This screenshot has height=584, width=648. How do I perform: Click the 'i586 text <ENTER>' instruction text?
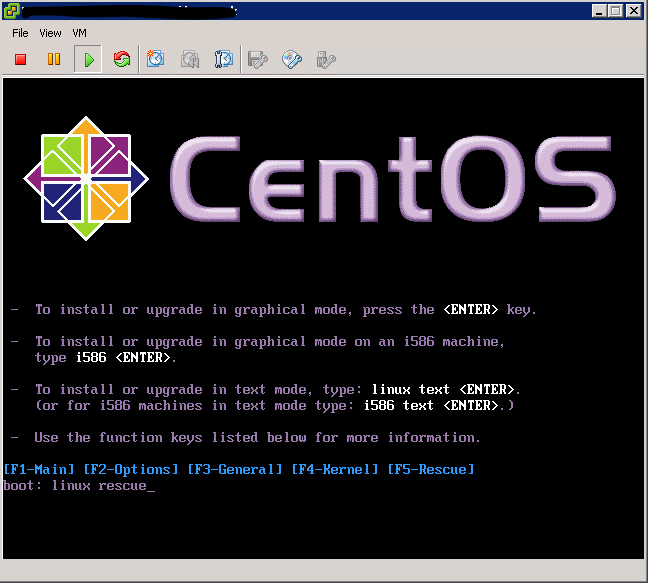coord(431,405)
